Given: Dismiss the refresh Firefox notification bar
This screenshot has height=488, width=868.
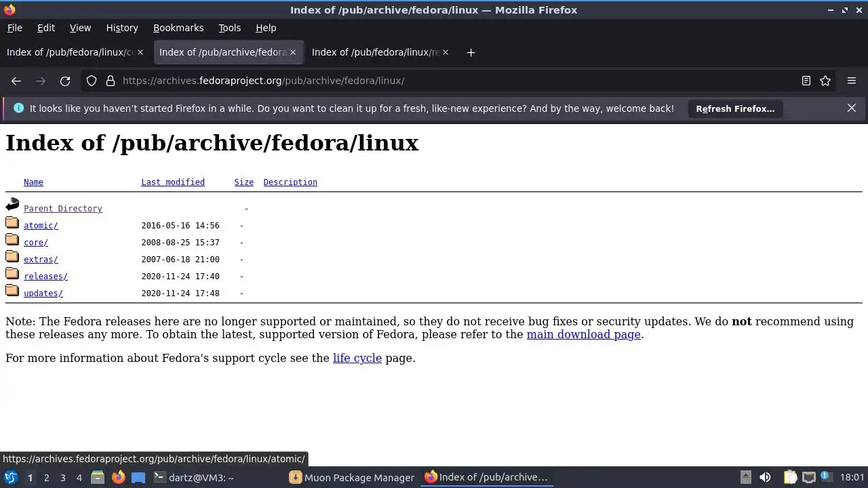Looking at the screenshot, I should 852,108.
